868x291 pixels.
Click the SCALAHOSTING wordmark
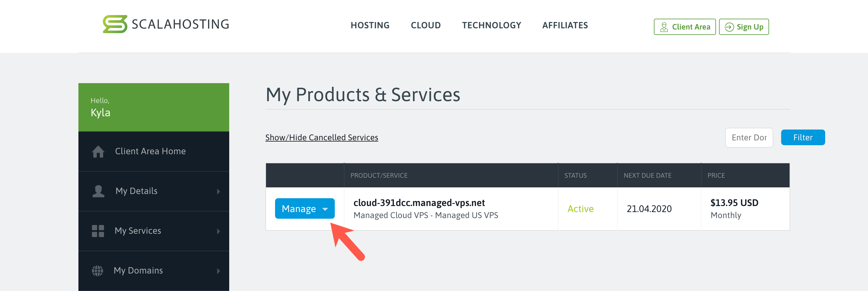click(180, 24)
